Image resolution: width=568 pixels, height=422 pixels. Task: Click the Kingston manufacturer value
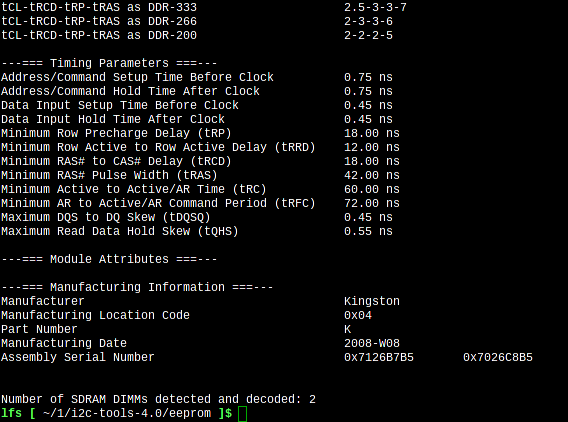coord(372,301)
